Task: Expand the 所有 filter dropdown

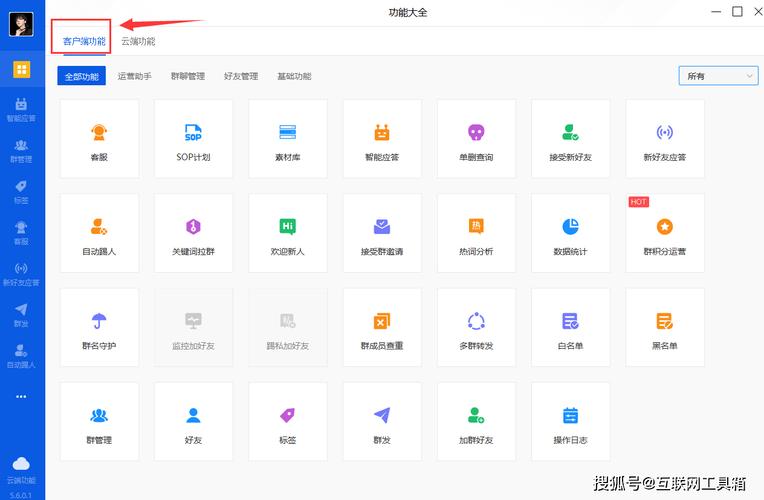Action: 718,76
